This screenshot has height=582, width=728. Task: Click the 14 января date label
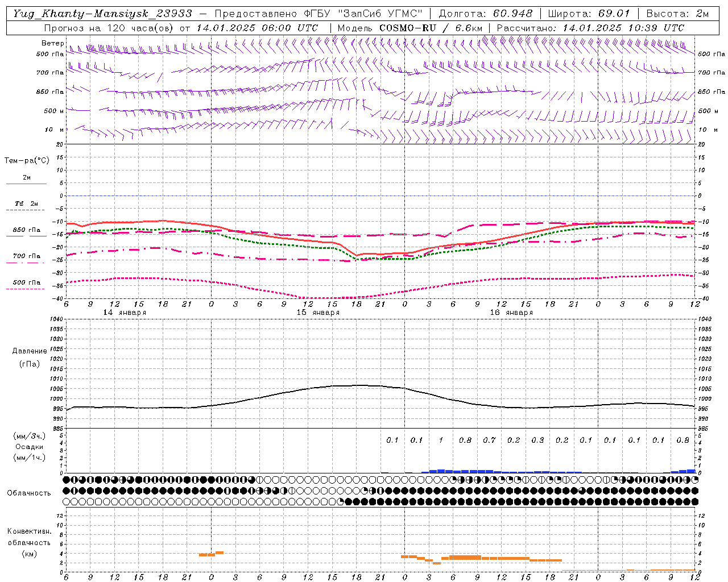(x=125, y=313)
